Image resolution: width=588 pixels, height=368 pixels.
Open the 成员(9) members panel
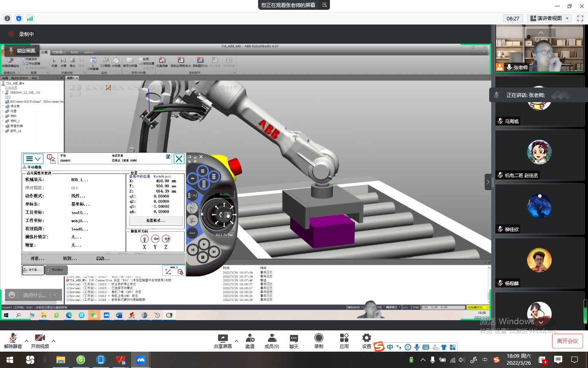[x=272, y=341]
